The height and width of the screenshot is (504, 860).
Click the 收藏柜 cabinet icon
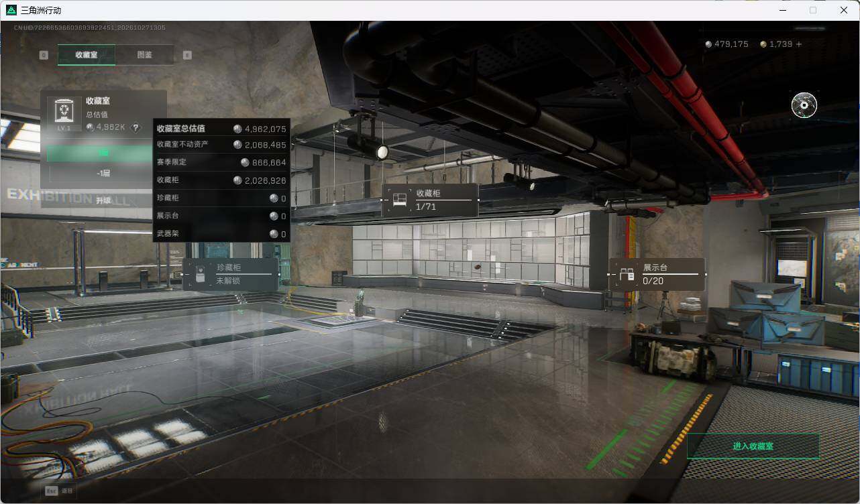coord(400,200)
